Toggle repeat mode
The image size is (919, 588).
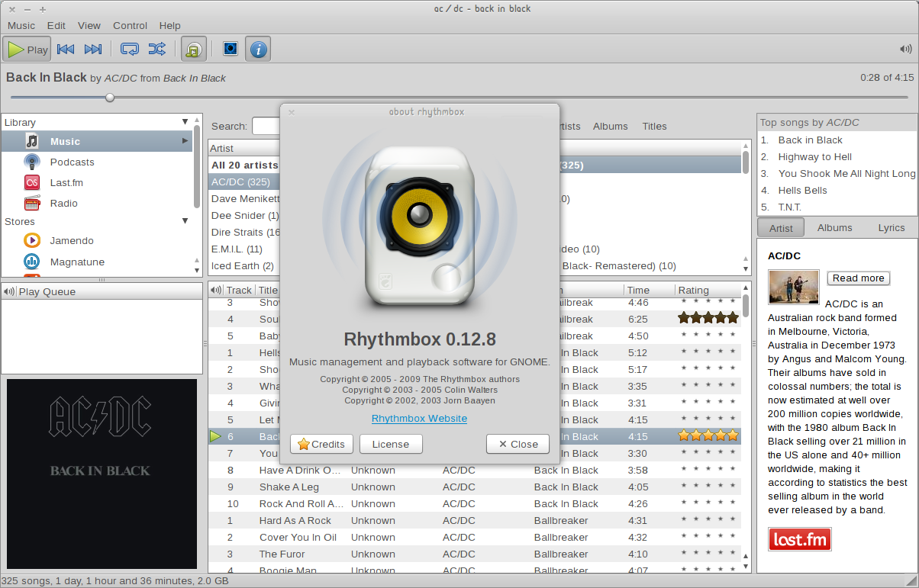(x=129, y=50)
